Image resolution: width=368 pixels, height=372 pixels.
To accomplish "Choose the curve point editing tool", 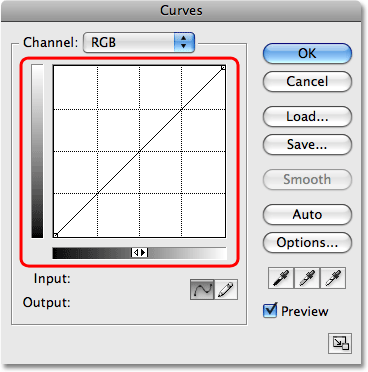I will (x=202, y=289).
